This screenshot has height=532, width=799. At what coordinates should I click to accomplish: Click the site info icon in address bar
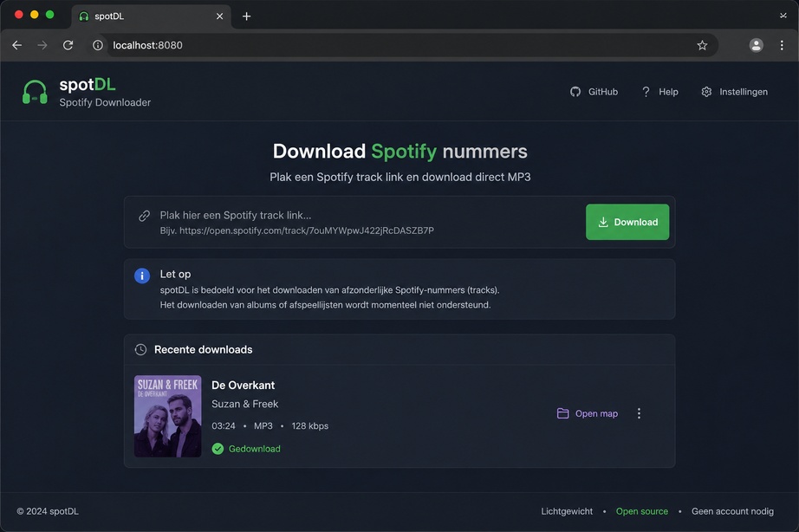pos(98,45)
